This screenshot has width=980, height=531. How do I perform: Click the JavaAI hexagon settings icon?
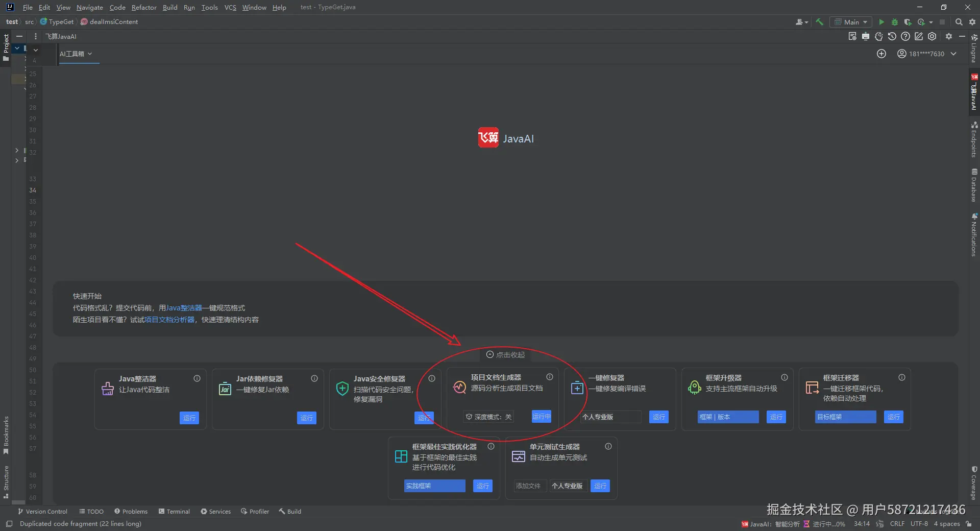coord(932,36)
